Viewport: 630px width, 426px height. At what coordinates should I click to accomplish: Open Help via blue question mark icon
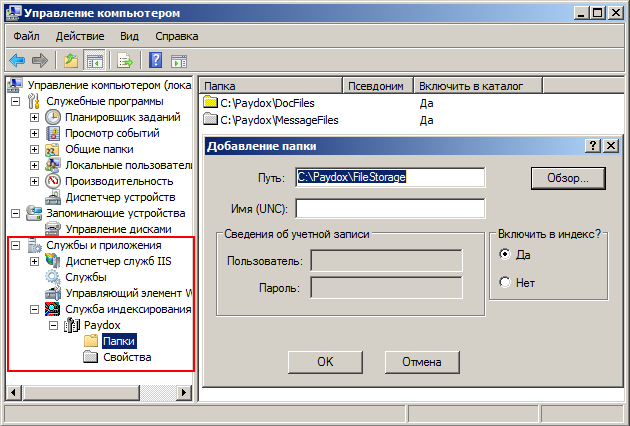pos(155,60)
